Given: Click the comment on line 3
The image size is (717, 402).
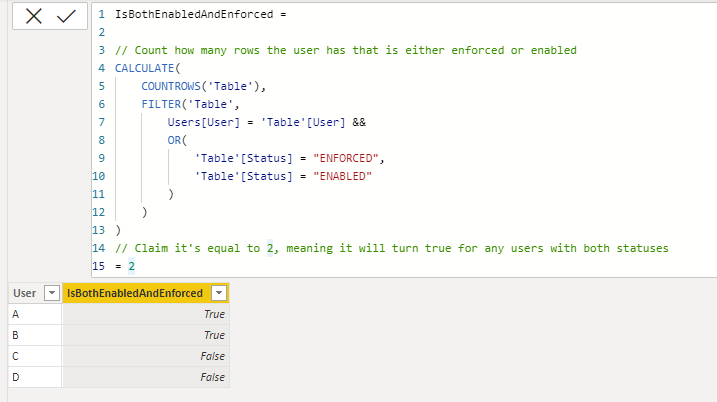Looking at the screenshot, I should 346,50.
